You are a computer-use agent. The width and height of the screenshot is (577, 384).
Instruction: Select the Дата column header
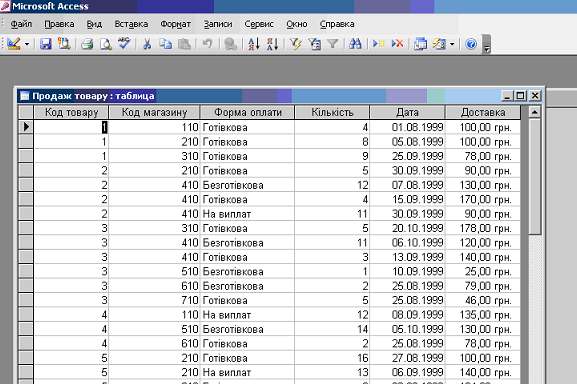[x=407, y=112]
